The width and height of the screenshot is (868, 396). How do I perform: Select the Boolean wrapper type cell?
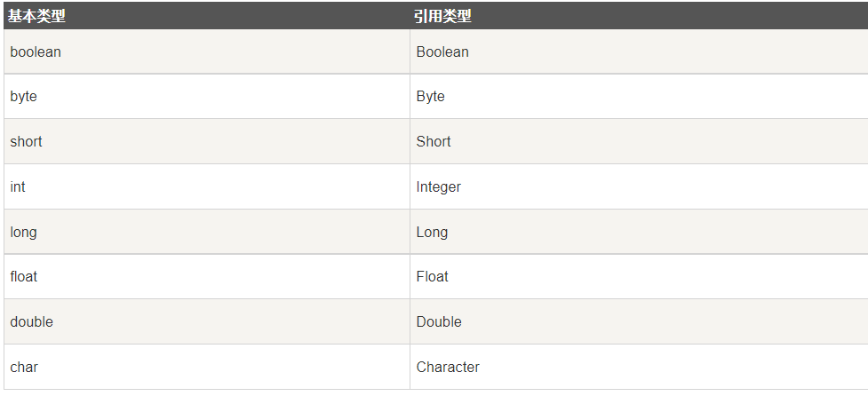click(639, 51)
